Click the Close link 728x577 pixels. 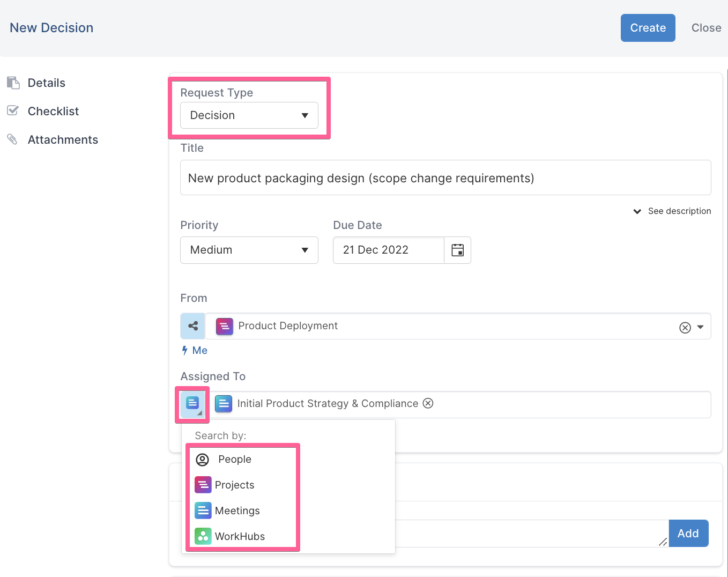click(706, 28)
